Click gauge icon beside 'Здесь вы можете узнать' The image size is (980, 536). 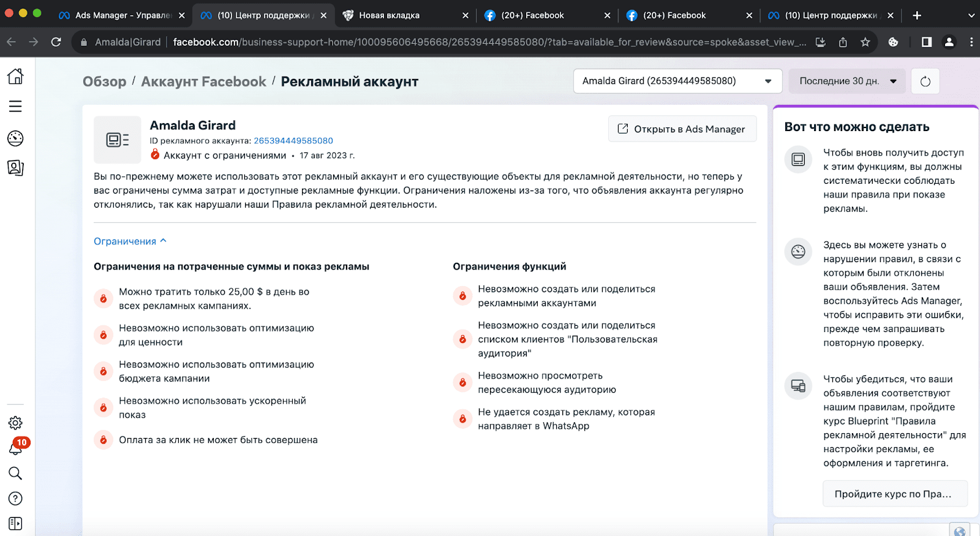point(798,251)
